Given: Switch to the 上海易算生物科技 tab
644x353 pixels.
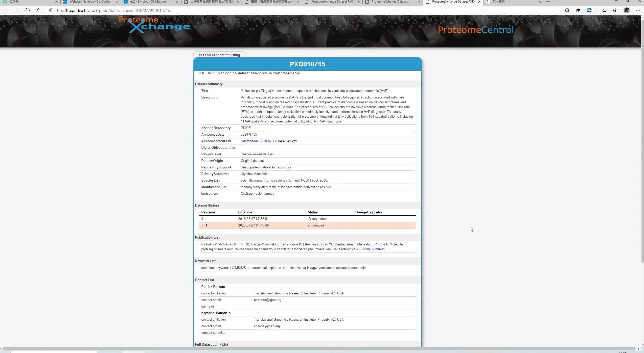Looking at the screenshot, I should click(x=212, y=2).
